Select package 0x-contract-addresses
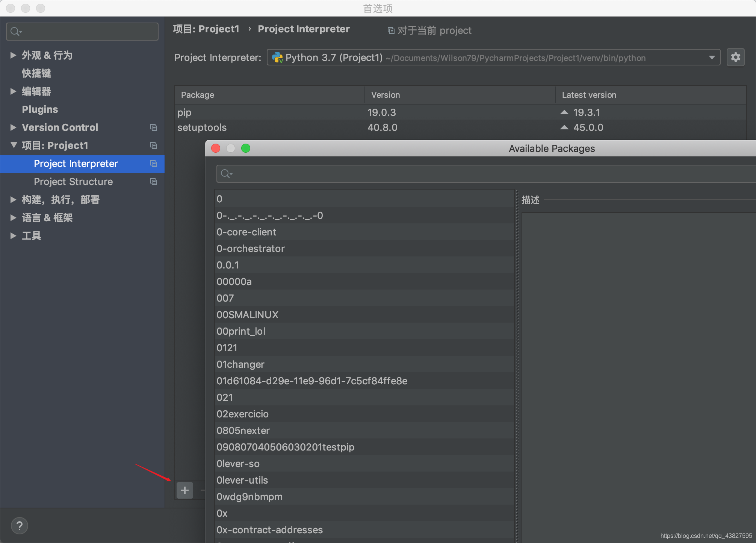Viewport: 756px width, 543px height. [364, 529]
